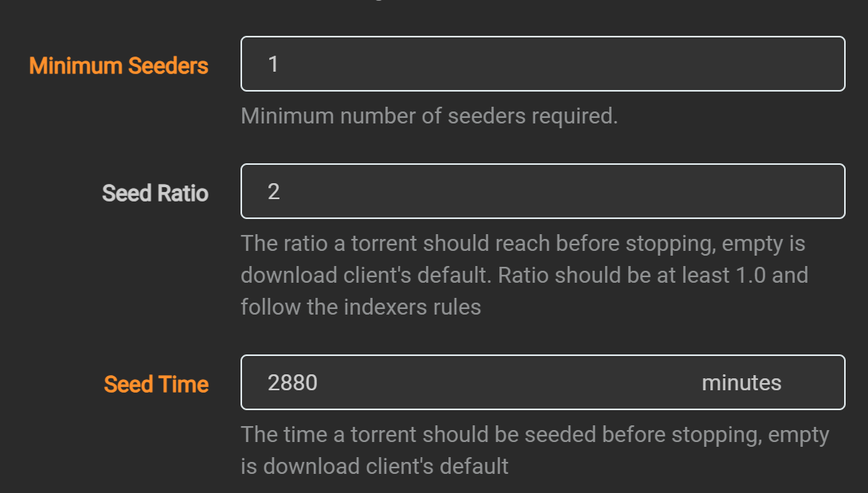868x493 pixels.
Task: Click "Minimum number of seeders required" help text
Action: pyautogui.click(x=429, y=116)
